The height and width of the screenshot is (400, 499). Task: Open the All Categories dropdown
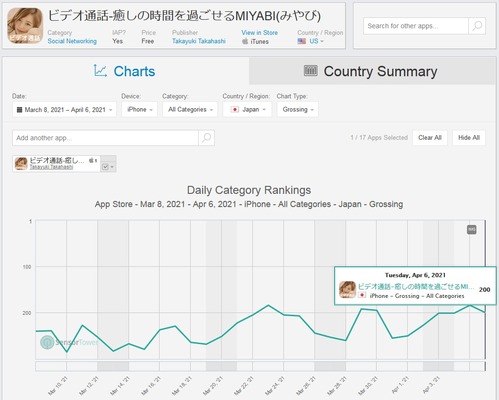(190, 109)
